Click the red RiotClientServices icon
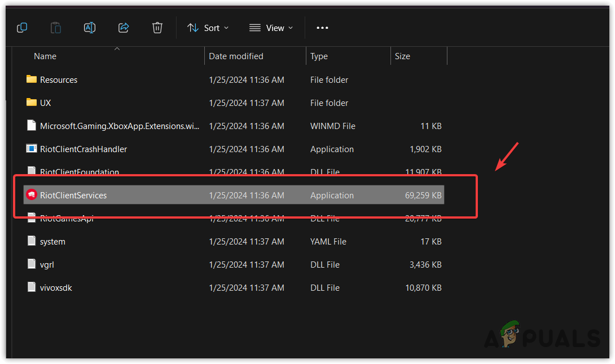The height and width of the screenshot is (364, 615). pyautogui.click(x=32, y=194)
